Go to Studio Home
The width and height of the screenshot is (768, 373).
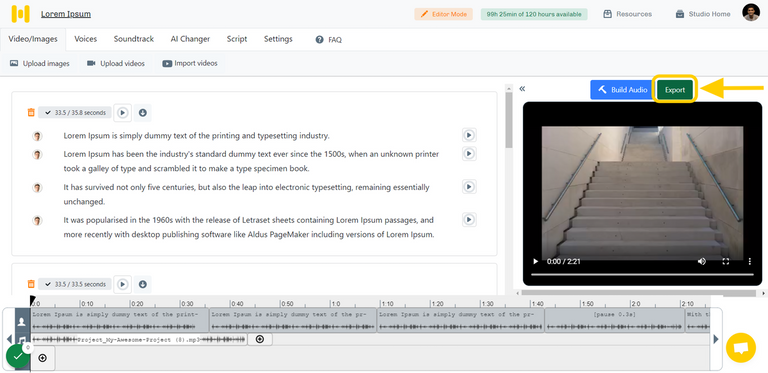pos(703,14)
